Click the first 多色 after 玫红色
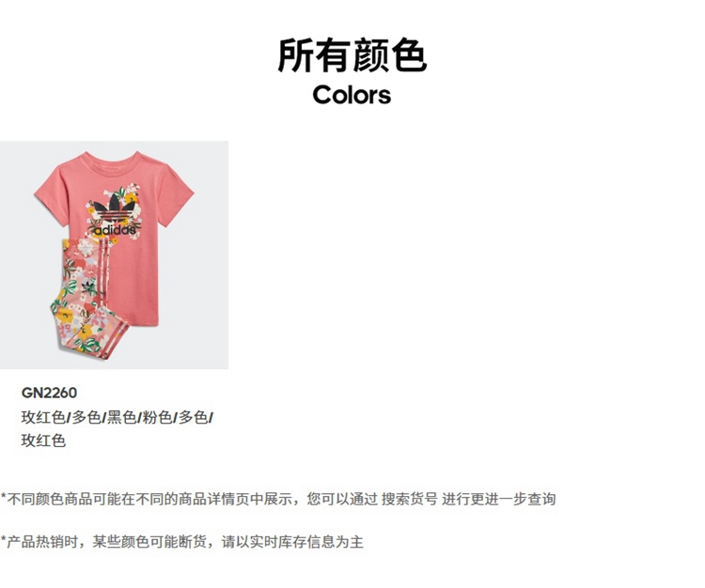 click(x=86, y=417)
